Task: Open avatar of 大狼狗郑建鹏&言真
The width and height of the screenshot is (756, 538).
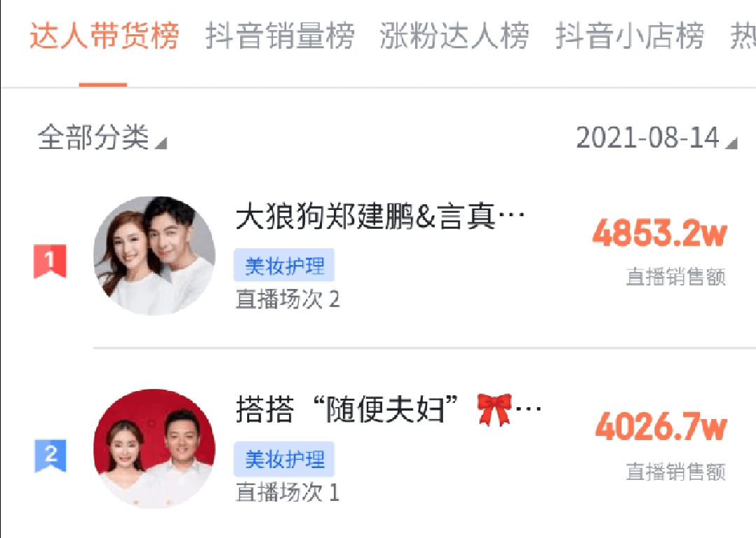Action: click(154, 255)
